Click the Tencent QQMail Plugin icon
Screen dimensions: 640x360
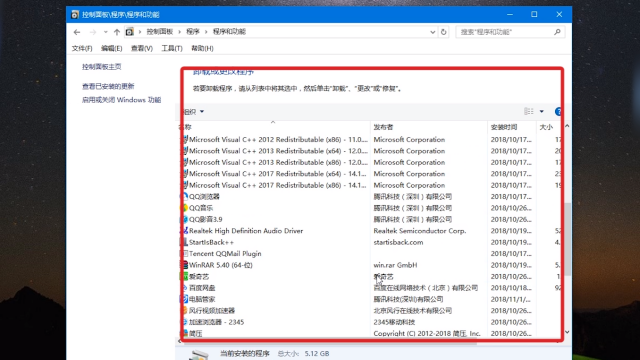185,253
